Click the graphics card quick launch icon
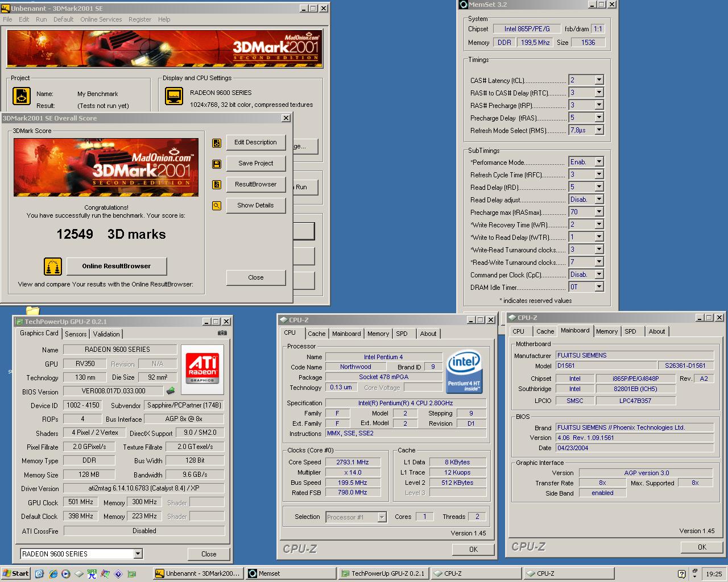The width and height of the screenshot is (728, 582). point(132,573)
